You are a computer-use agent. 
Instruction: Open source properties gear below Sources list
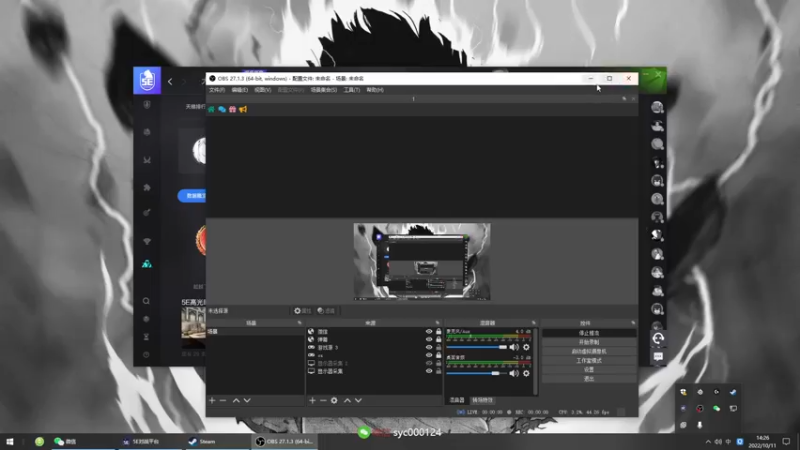pyautogui.click(x=334, y=401)
